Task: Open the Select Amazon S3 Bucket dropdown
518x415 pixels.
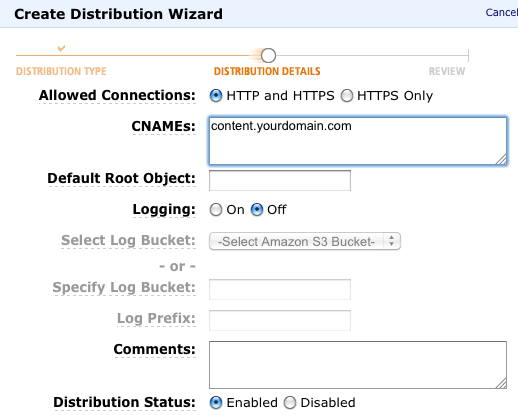Action: (305, 241)
